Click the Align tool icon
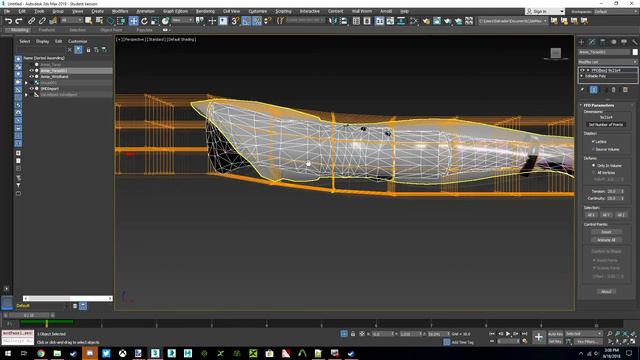The height and width of the screenshot is (360, 640). click(x=344, y=21)
